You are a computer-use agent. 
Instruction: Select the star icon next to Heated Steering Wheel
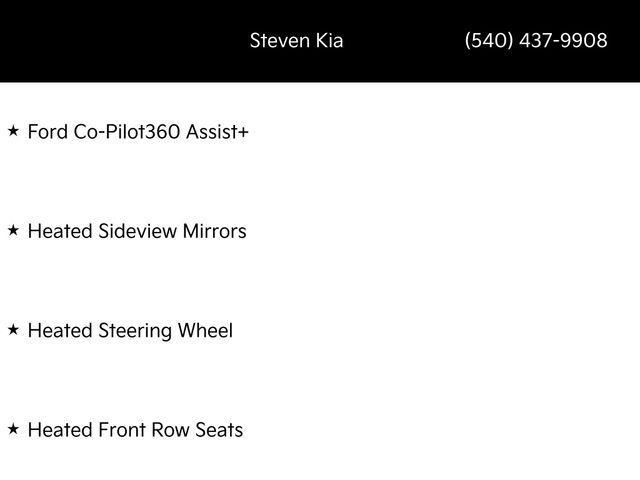(x=13, y=329)
